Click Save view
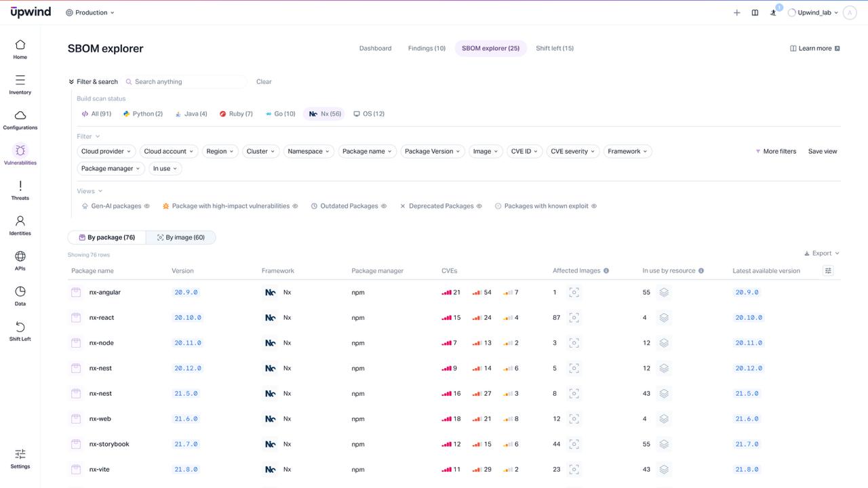The height and width of the screenshot is (488, 868). pyautogui.click(x=823, y=151)
